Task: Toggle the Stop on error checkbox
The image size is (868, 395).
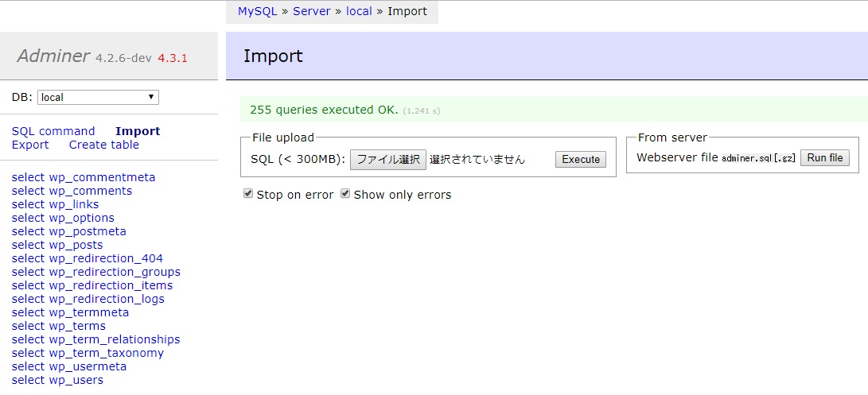Action: point(248,194)
